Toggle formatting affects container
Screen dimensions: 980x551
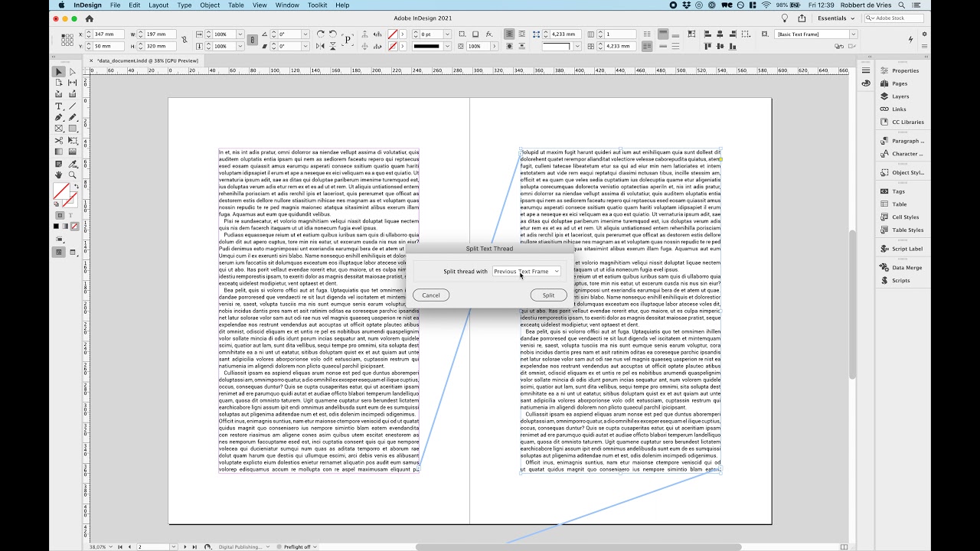pos(60,216)
